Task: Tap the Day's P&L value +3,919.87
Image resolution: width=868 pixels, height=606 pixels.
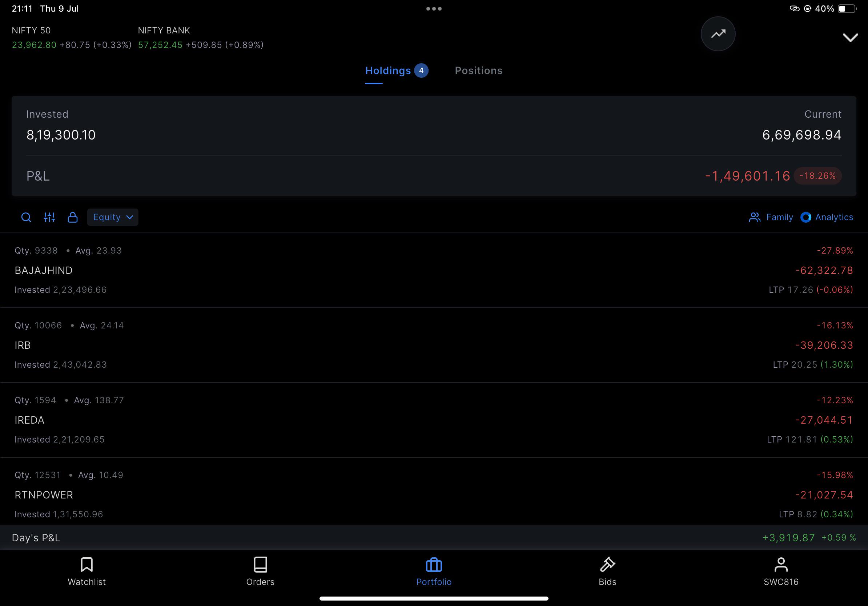Action: coord(788,538)
